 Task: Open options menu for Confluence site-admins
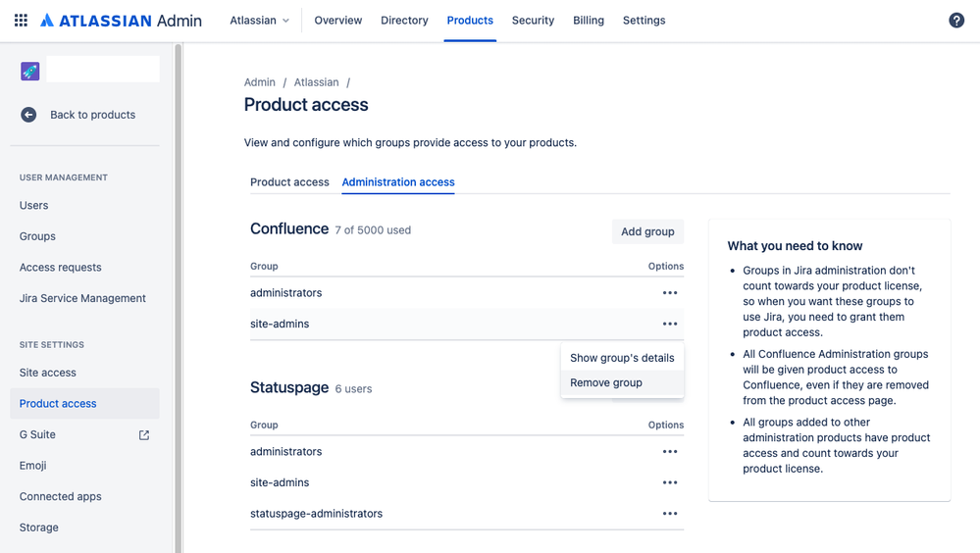click(670, 324)
